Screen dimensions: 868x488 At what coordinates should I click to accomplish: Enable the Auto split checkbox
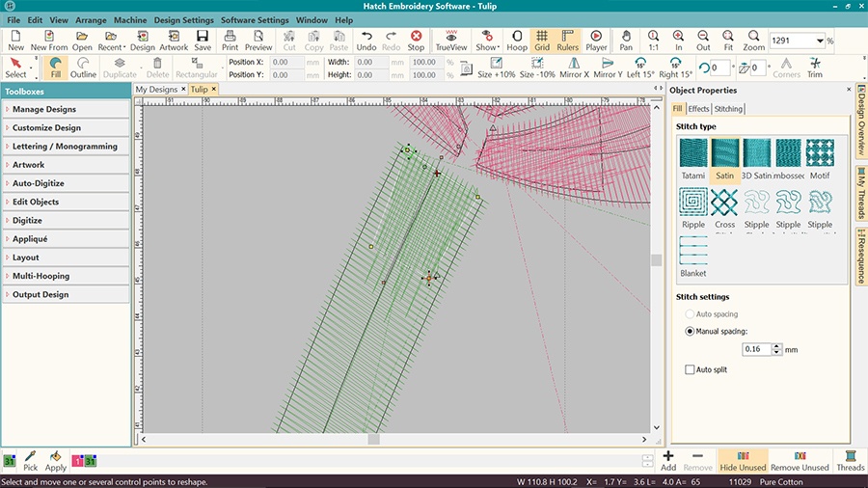(690, 369)
